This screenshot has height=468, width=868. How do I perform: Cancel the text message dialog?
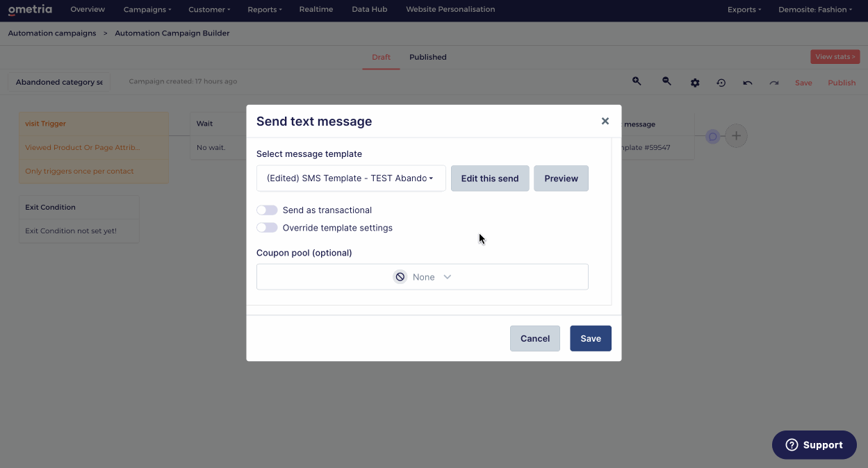coord(535,338)
